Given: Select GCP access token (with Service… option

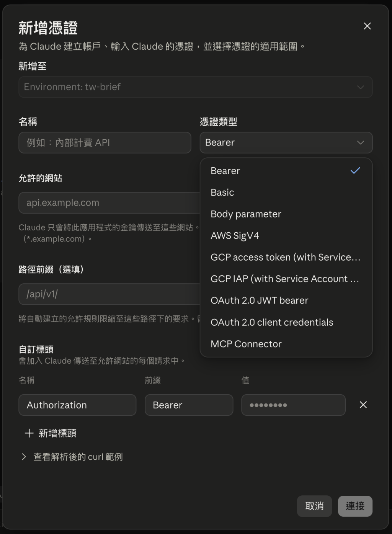Looking at the screenshot, I should (x=286, y=257).
